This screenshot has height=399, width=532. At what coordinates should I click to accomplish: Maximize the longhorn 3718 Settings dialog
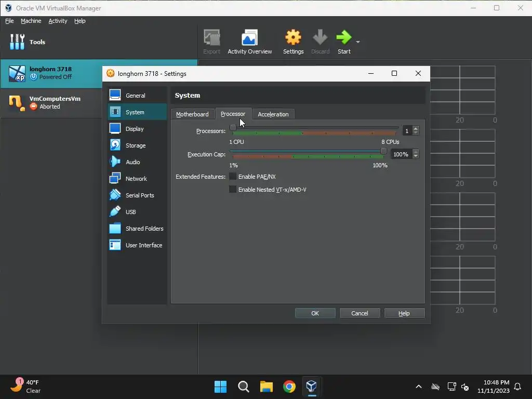coord(394,73)
